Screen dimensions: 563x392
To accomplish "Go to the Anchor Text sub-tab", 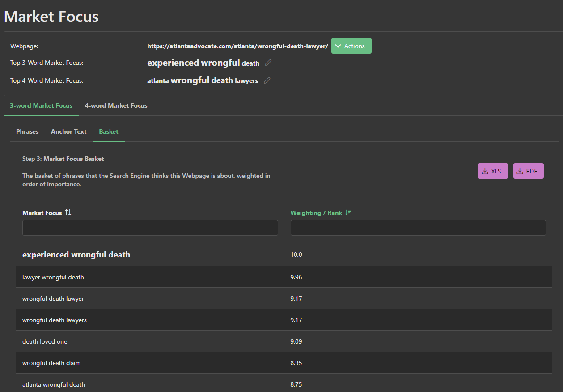I will coord(69,131).
